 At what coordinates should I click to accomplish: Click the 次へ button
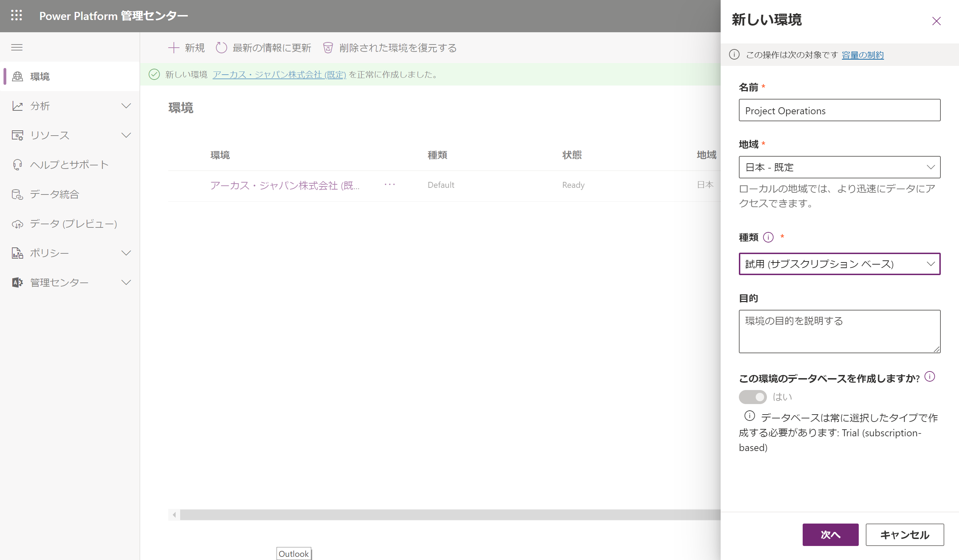pyautogui.click(x=830, y=534)
